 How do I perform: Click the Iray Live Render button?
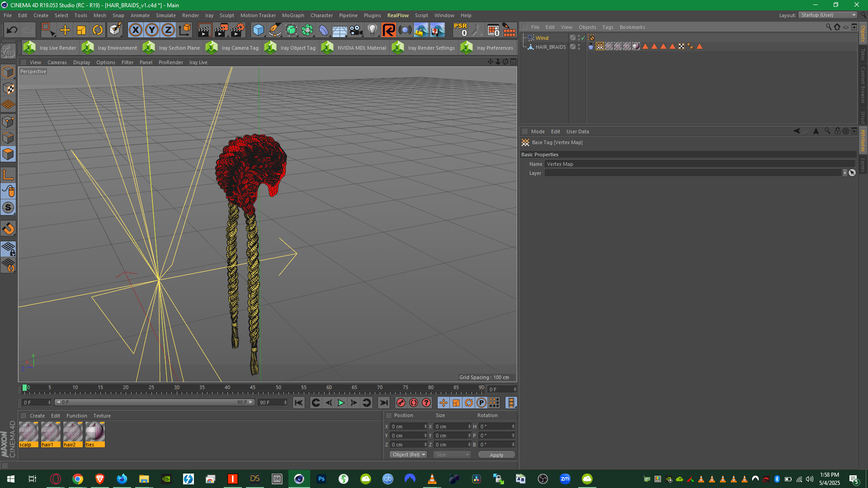50,47
